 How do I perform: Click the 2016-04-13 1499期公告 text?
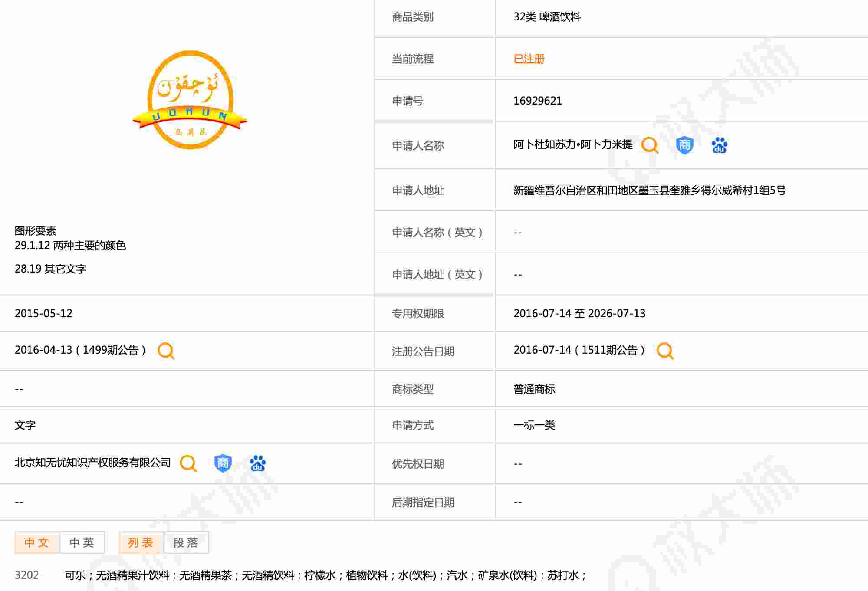point(80,350)
